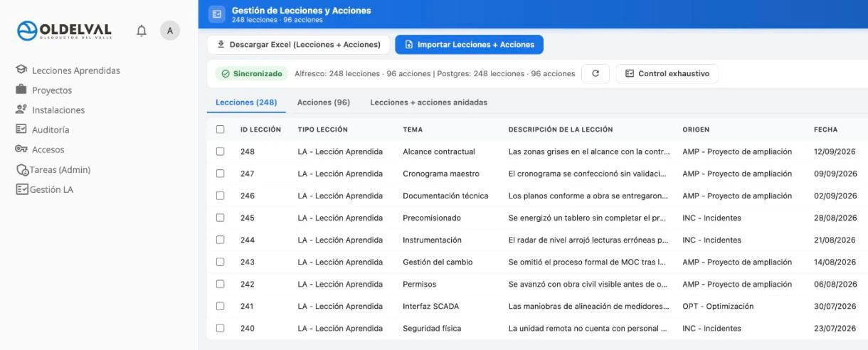
Task: Click the Seguridad física cell
Action: click(x=432, y=328)
